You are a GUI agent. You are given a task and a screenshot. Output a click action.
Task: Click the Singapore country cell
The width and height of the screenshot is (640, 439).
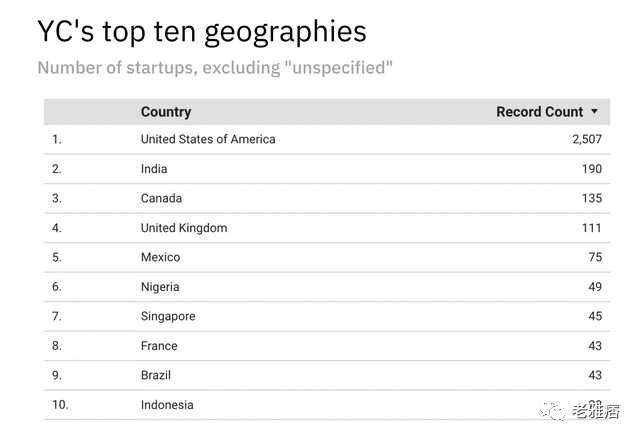click(x=168, y=316)
